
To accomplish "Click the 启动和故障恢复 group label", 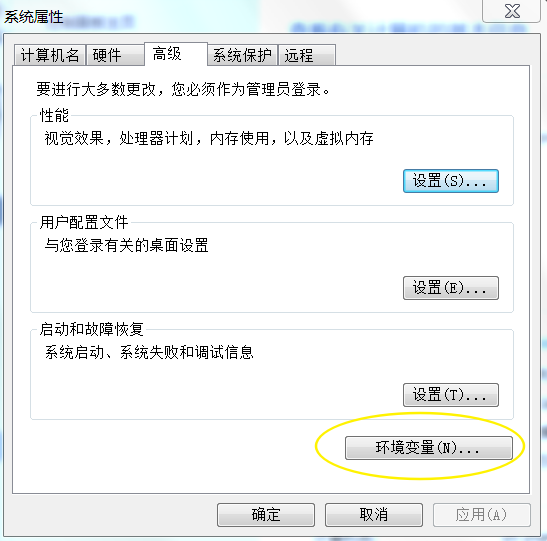I will [x=91, y=329].
